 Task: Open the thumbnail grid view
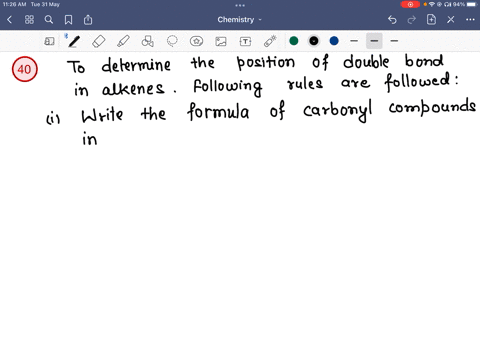[x=29, y=20]
